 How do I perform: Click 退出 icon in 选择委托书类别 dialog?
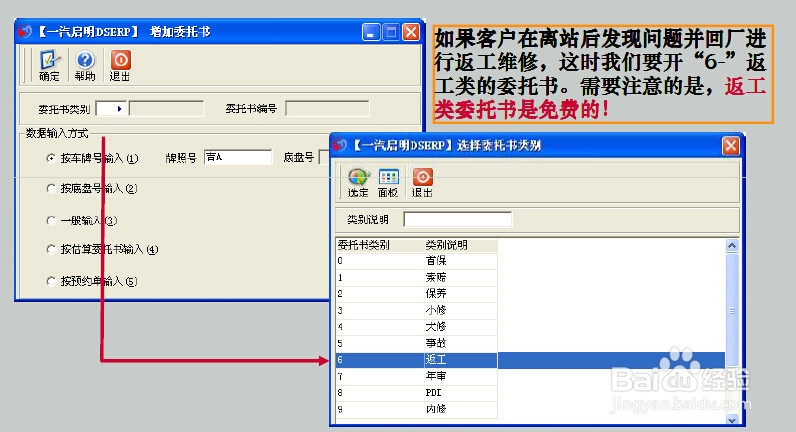pyautogui.click(x=422, y=183)
